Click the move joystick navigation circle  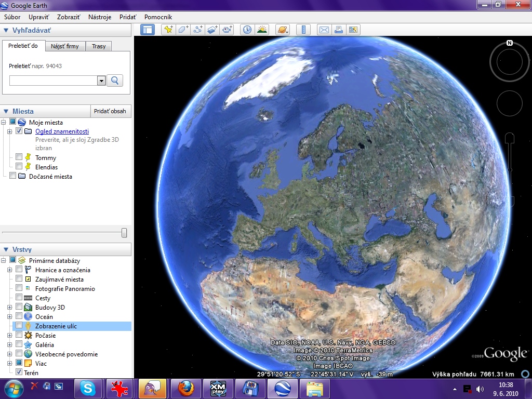(x=509, y=103)
